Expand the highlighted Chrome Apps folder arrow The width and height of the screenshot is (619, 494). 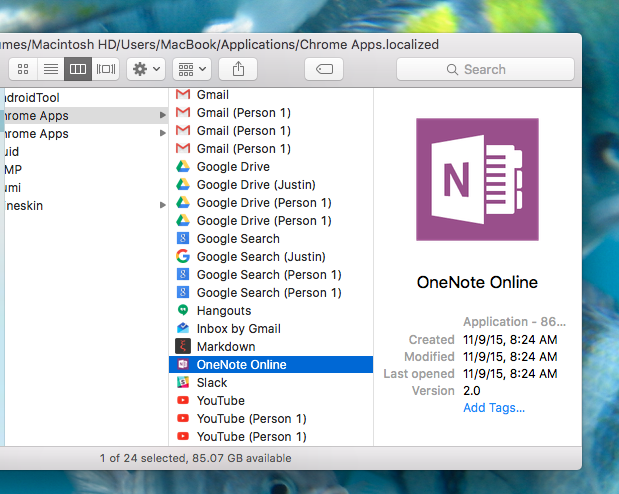[162, 115]
